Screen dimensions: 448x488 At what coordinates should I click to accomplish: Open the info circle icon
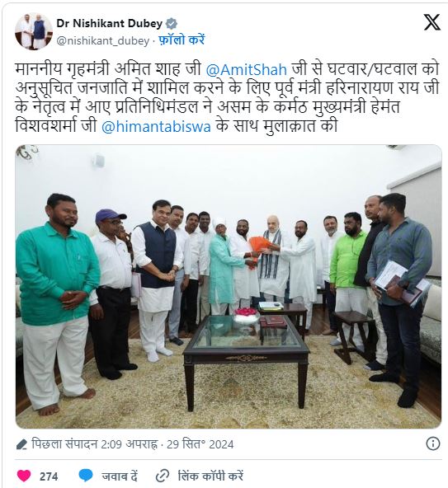click(432, 443)
